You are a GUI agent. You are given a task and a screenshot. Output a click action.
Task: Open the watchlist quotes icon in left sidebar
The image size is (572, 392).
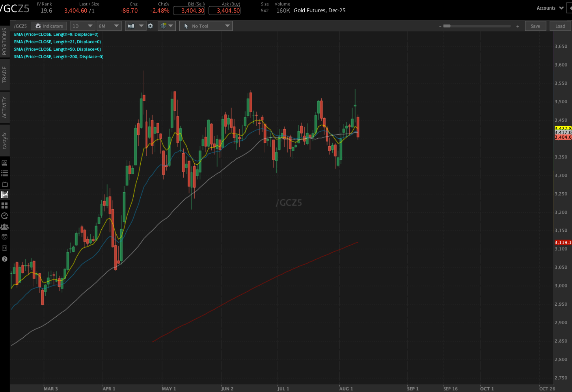pyautogui.click(x=5, y=173)
